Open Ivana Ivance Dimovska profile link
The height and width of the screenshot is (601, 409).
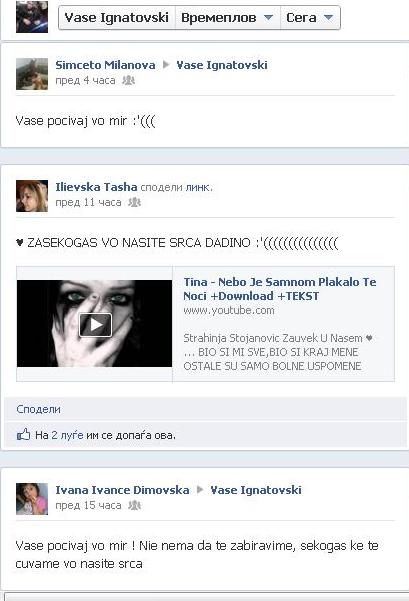(x=122, y=490)
